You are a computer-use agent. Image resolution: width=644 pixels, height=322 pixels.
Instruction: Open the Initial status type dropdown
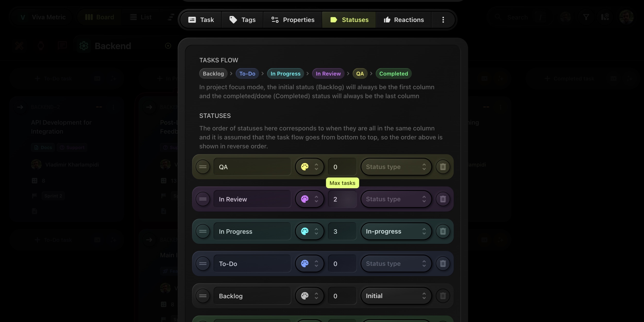396,296
